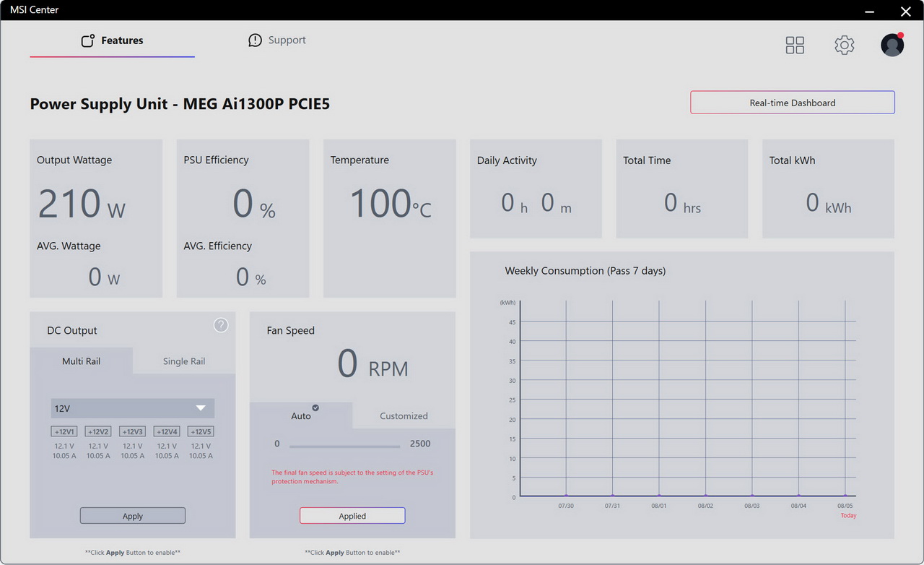
Task: Click the Temperature 100°C value
Action: (x=391, y=203)
